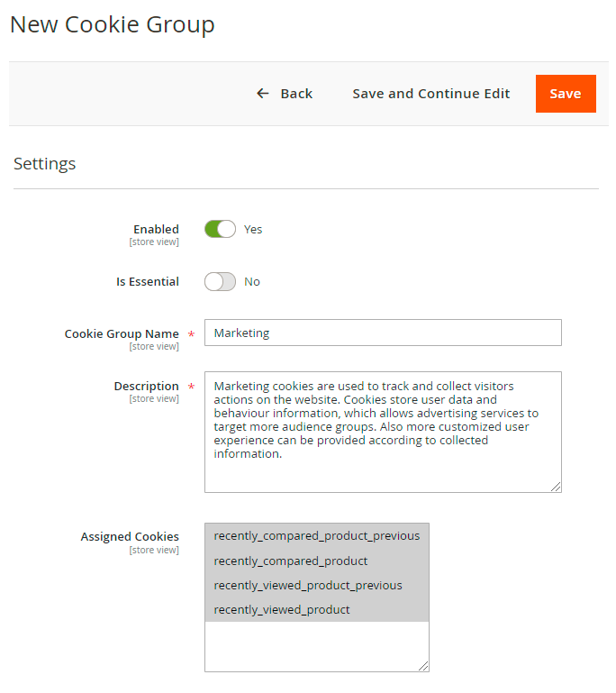Image resolution: width=616 pixels, height=693 pixels.
Task: Click the Settings section heading
Action: 44,164
